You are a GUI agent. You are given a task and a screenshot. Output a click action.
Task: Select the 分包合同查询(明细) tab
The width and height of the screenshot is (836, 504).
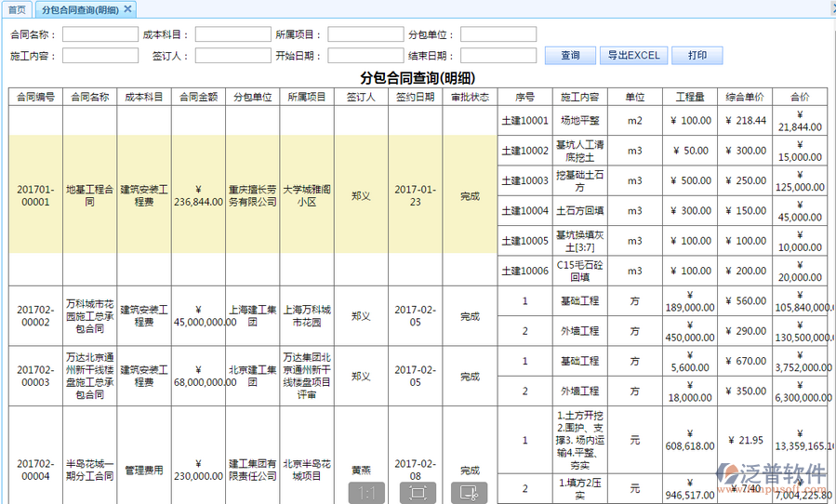(x=79, y=9)
